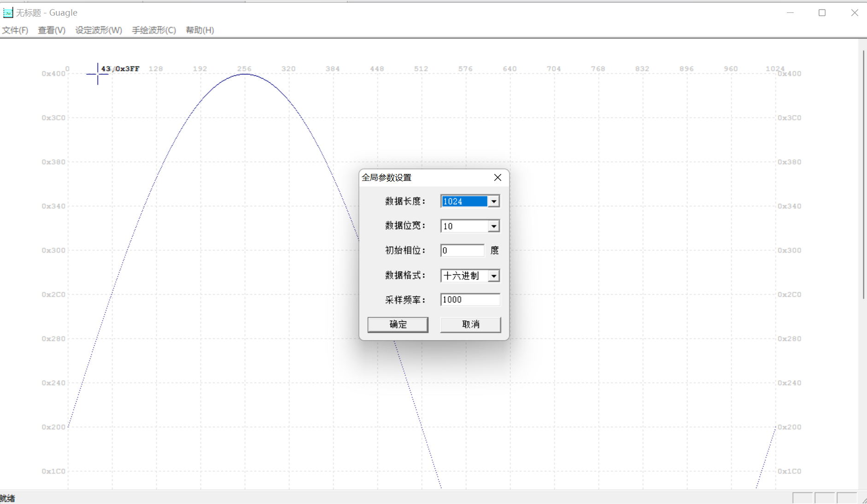Click the 256 x-axis label
This screenshot has width=867, height=504.
244,69
